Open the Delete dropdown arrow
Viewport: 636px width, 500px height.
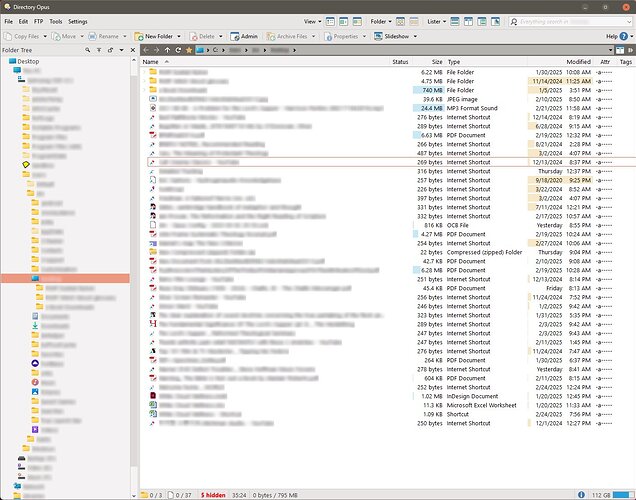pos(221,36)
